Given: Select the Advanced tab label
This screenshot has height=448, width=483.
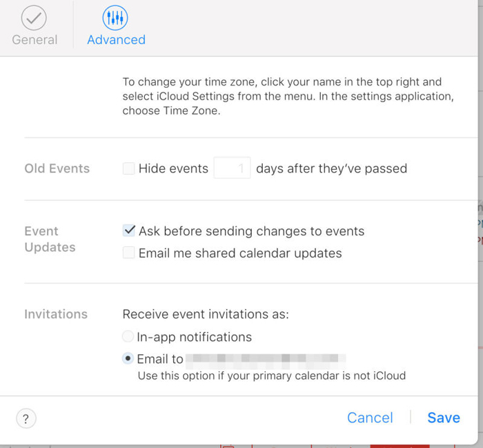Looking at the screenshot, I should (116, 40).
